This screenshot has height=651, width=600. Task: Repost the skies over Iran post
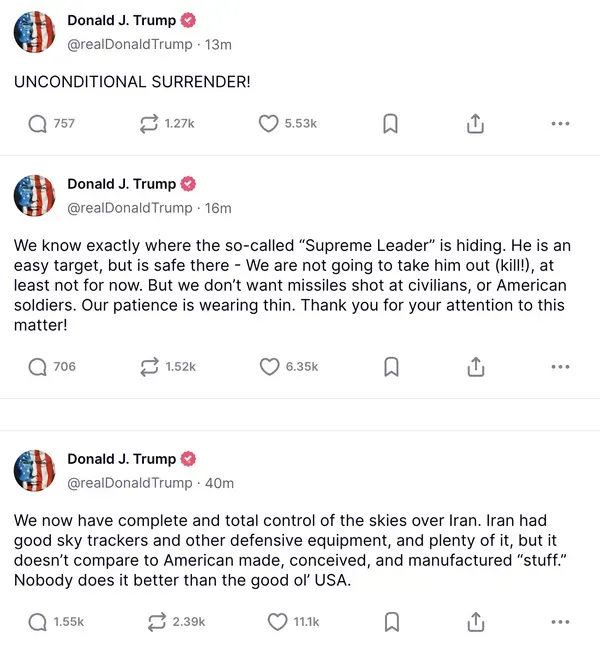(155, 622)
